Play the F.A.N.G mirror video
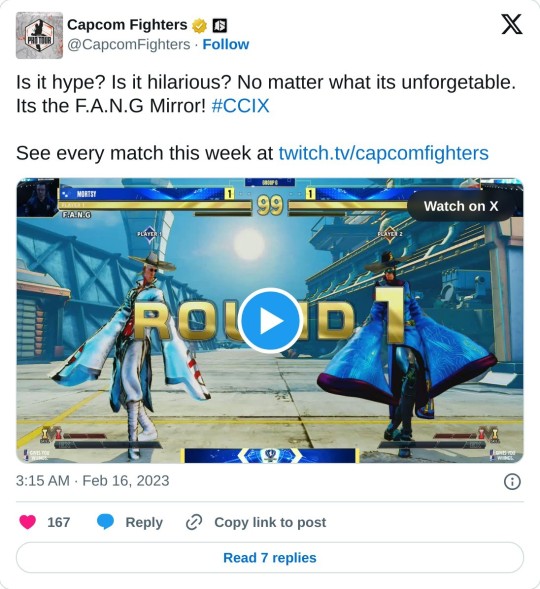 pos(270,320)
